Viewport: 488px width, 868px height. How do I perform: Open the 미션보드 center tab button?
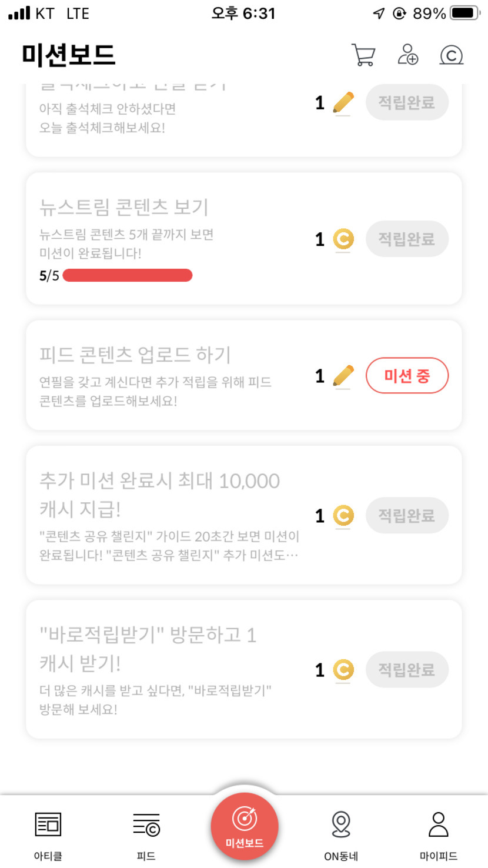(244, 827)
